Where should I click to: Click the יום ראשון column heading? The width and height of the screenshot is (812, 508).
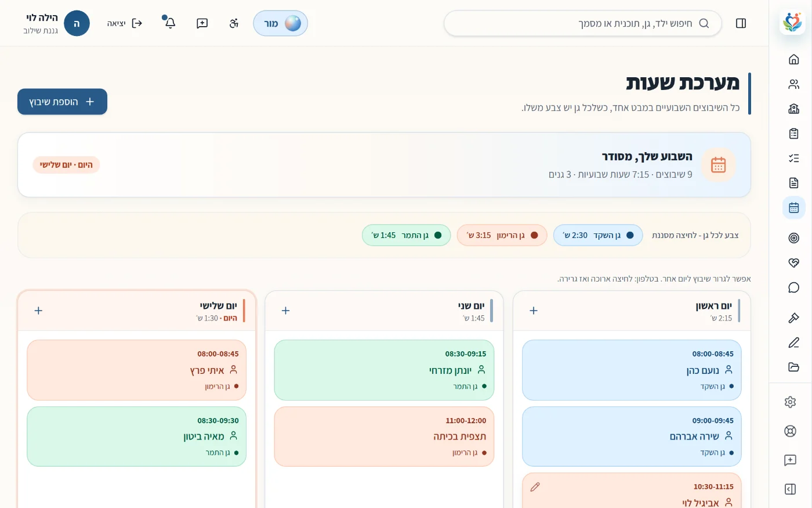(713, 306)
